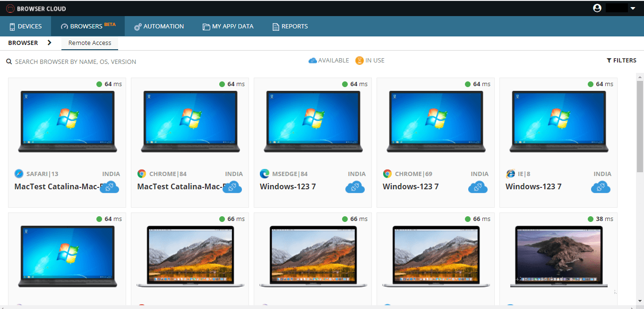Click Windows-123 7 name under MSEDGE|84

coord(288,186)
